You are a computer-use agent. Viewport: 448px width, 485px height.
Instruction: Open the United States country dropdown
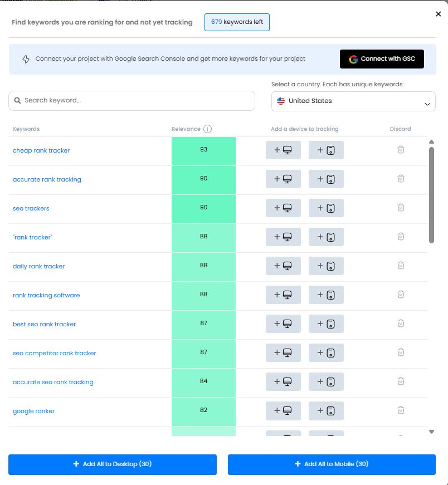tap(353, 101)
